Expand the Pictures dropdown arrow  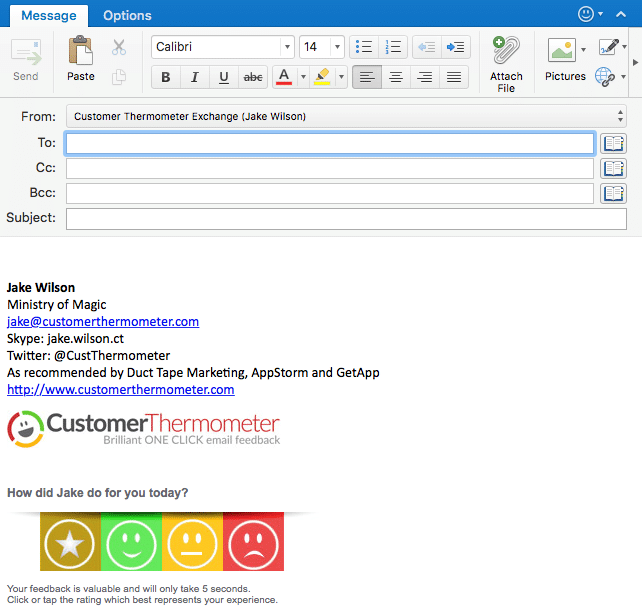click(x=583, y=50)
